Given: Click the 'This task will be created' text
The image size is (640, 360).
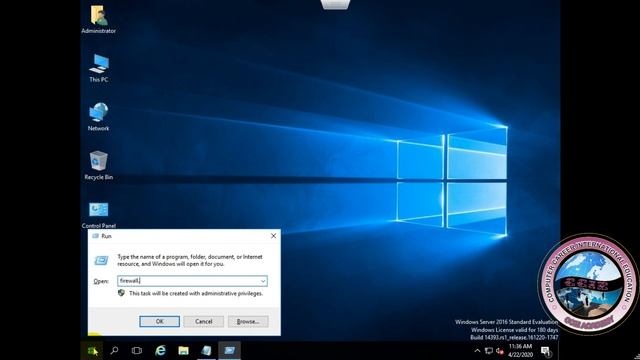Looking at the screenshot, I should [196, 293].
